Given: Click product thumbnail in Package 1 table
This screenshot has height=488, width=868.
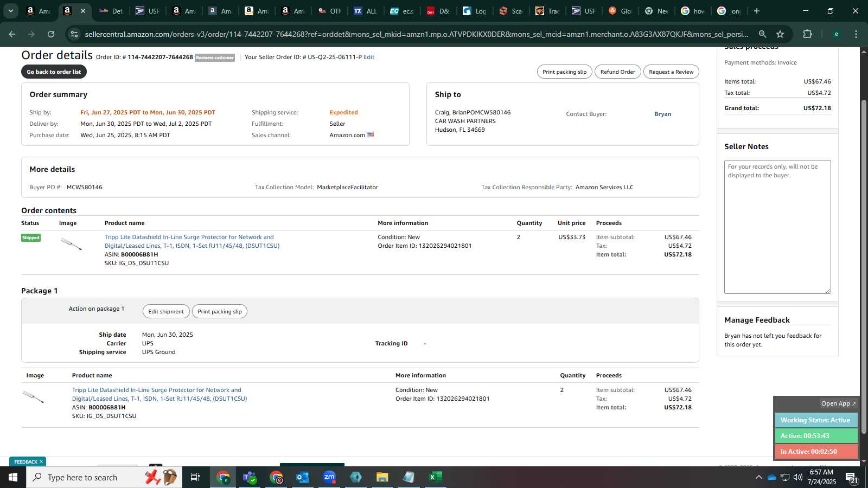Looking at the screenshot, I should pos(33,397).
